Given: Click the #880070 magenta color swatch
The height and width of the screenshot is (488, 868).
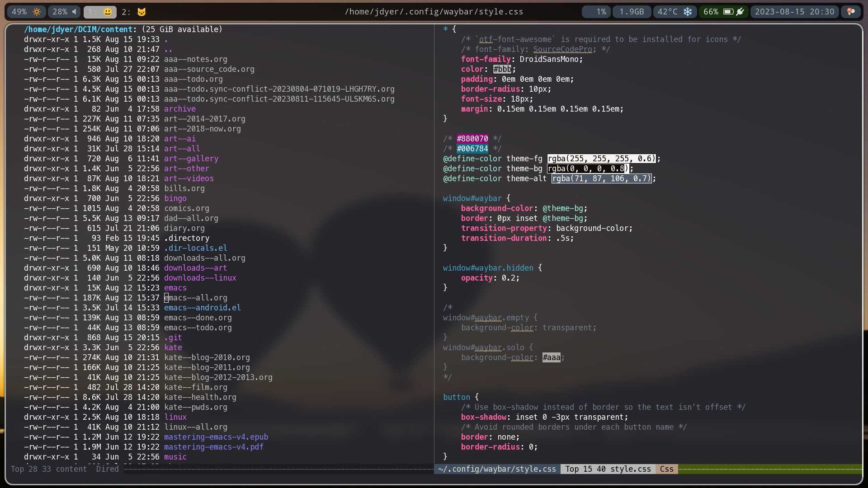Looking at the screenshot, I should 472,139.
